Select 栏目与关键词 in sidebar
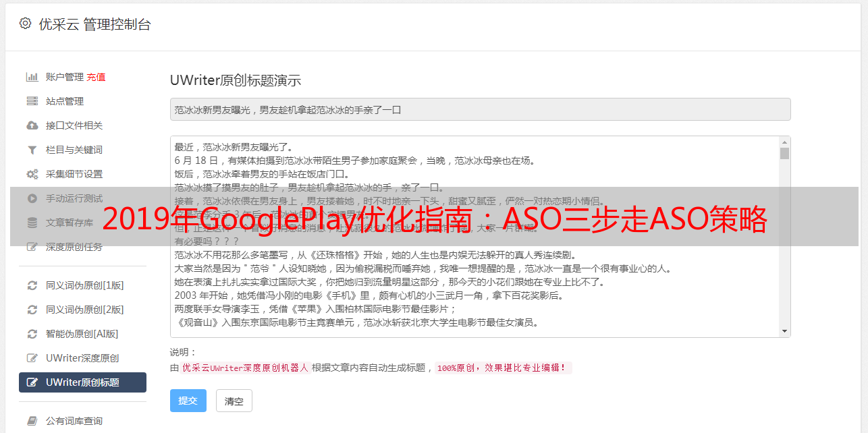 [74, 150]
